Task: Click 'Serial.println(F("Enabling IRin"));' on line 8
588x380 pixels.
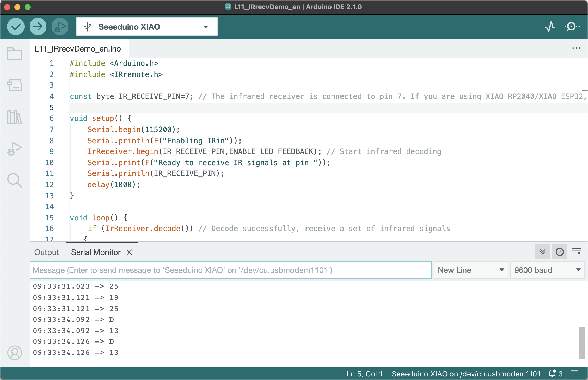Action: tap(165, 141)
